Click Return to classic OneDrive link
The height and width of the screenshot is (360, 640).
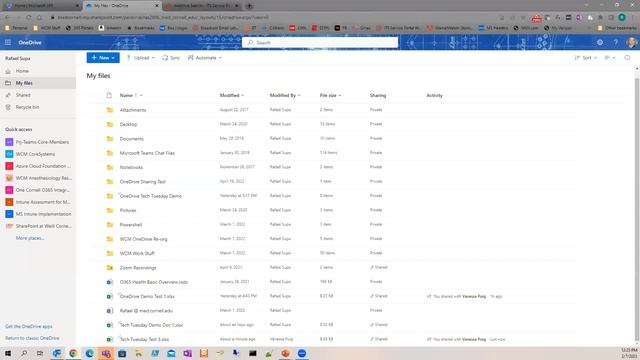click(x=32, y=338)
